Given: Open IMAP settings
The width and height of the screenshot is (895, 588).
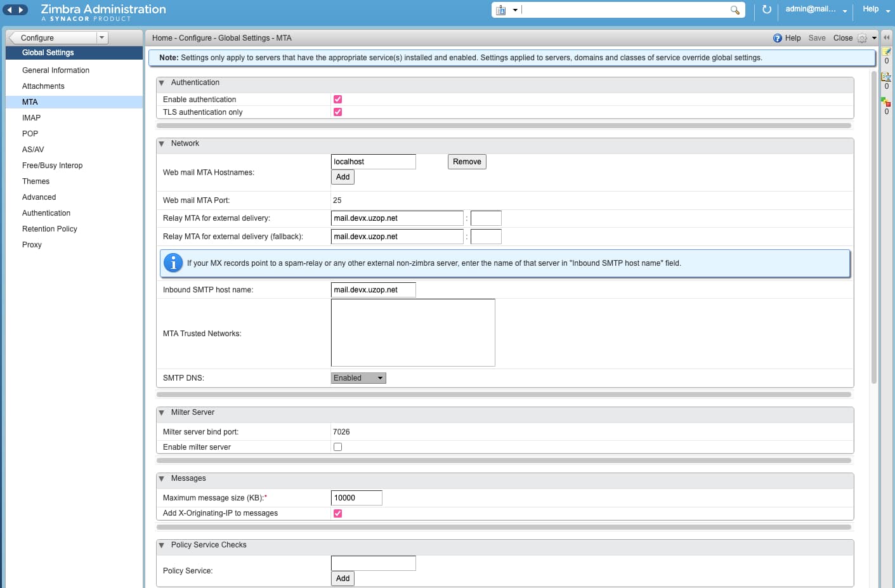Looking at the screenshot, I should pyautogui.click(x=74, y=118).
